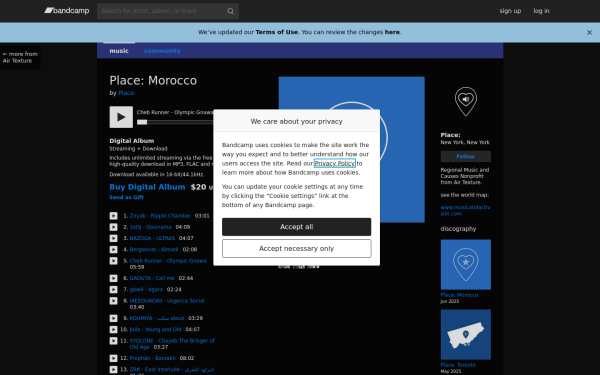Screen dimensions: 600x375
Task: Click the Bandcamp logo
Action: tap(67, 11)
